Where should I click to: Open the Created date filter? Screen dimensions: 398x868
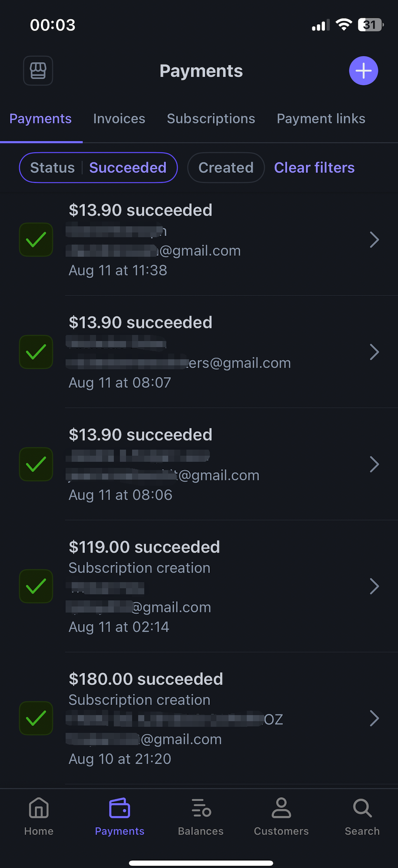click(226, 168)
